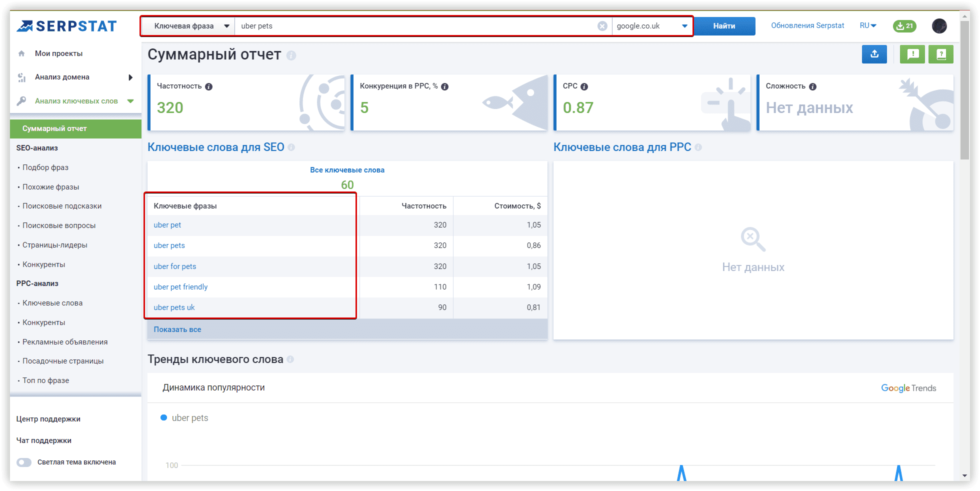Open the Ключевые слова для SEO heading link
The width and height of the screenshot is (980, 491).
(216, 147)
